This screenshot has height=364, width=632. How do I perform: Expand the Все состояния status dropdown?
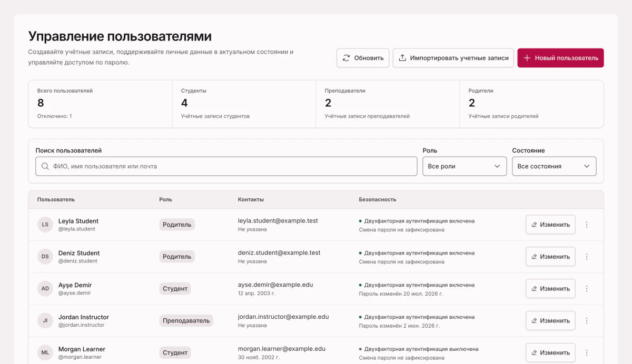pyautogui.click(x=554, y=166)
